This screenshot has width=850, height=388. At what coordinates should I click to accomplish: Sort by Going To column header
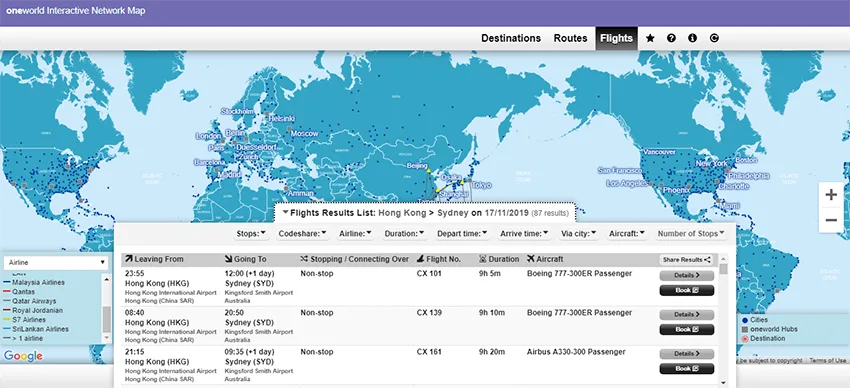pyautogui.click(x=246, y=259)
